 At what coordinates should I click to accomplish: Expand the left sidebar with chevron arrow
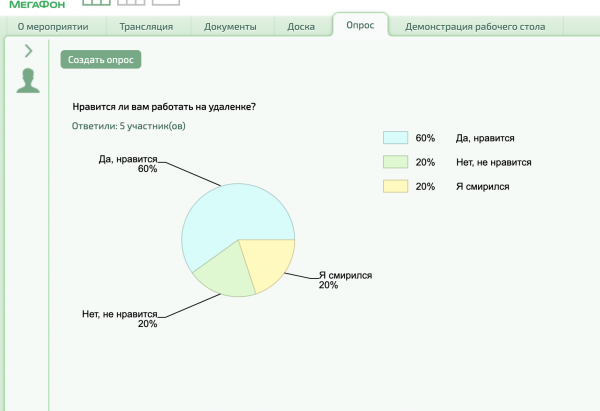(x=28, y=51)
